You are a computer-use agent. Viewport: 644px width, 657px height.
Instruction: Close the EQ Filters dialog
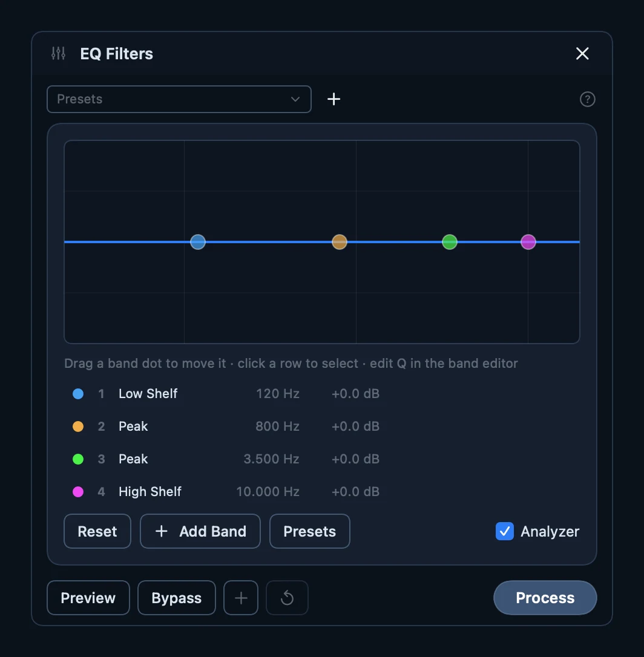point(582,53)
